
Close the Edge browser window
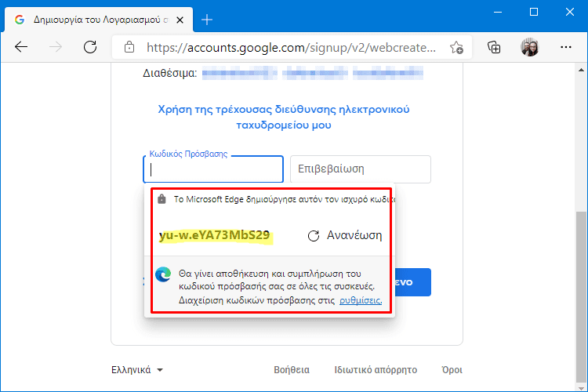pos(570,12)
